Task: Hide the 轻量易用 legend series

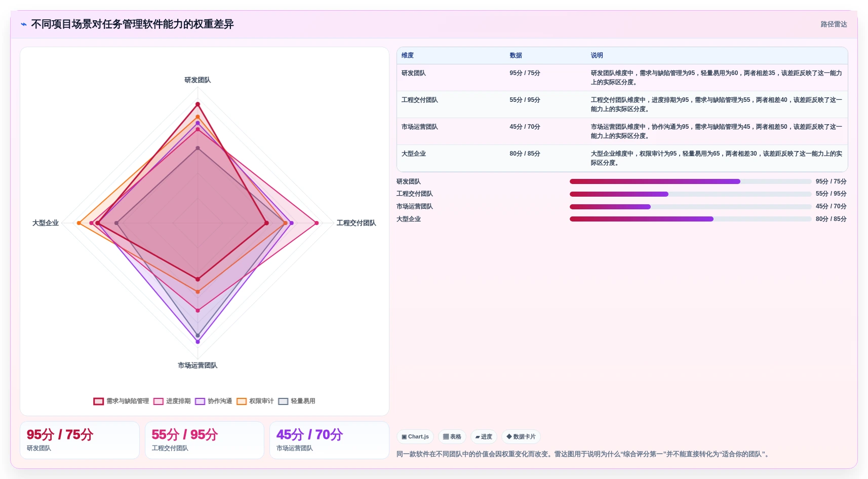Action: (x=297, y=401)
